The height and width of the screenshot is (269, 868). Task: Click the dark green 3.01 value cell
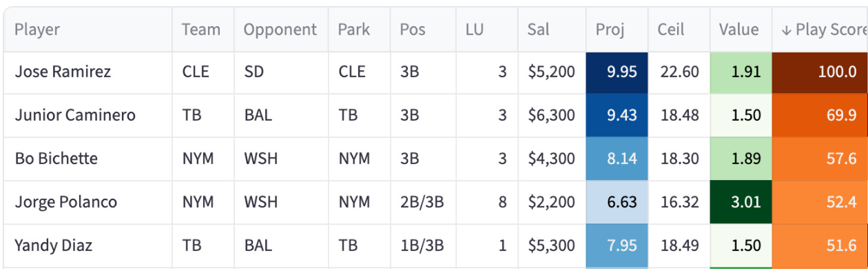[x=741, y=202]
